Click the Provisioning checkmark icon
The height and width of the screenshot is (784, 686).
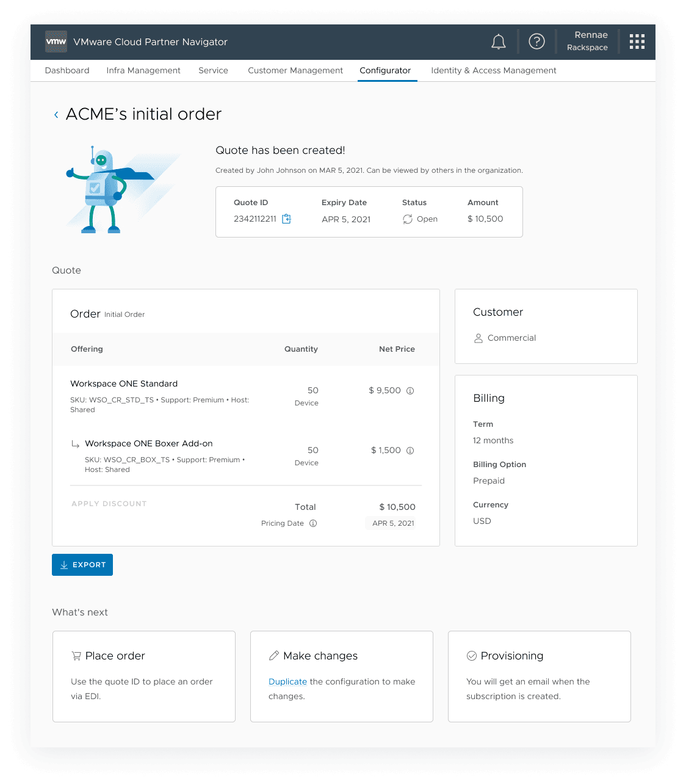tap(472, 656)
